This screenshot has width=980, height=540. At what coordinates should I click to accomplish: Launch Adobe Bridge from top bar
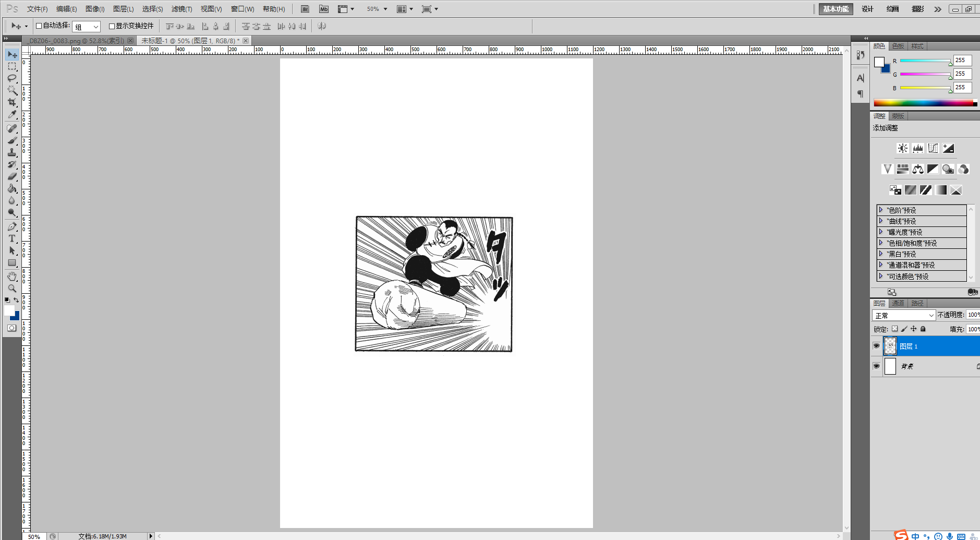pyautogui.click(x=305, y=9)
